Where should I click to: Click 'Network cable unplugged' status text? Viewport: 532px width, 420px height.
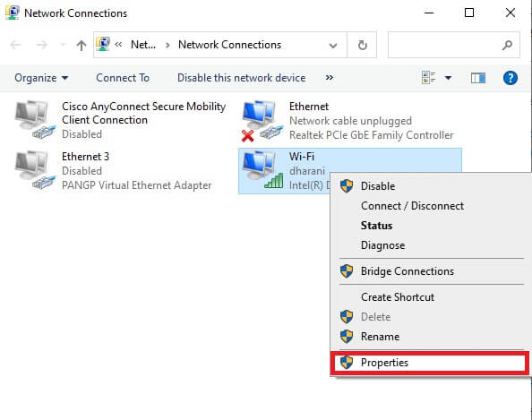pyautogui.click(x=350, y=121)
